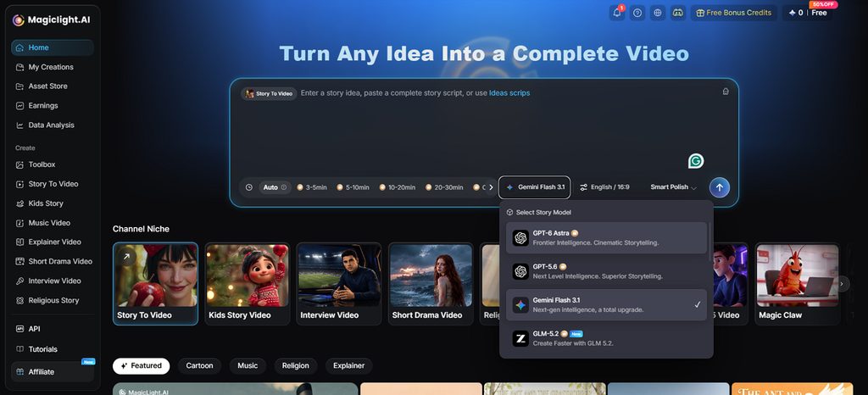Go to Home in the sidebar
This screenshot has height=395, width=868.
coord(53,47)
